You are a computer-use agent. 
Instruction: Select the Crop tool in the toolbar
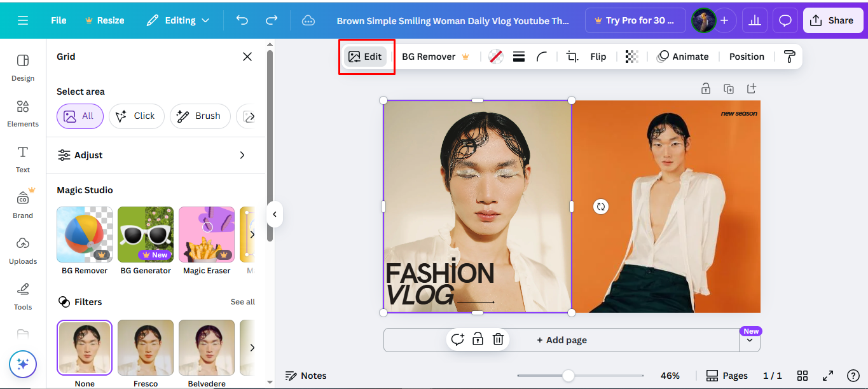coord(571,56)
